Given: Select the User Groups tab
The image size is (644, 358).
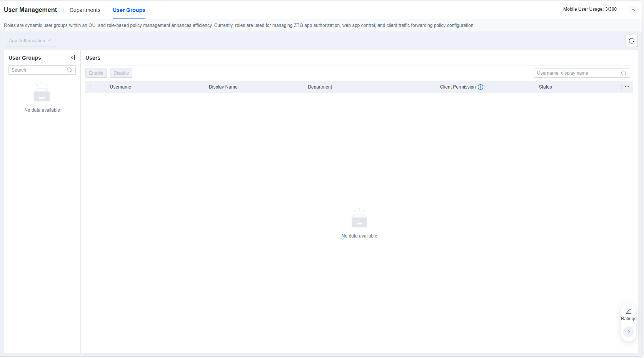Looking at the screenshot, I should 129,10.
